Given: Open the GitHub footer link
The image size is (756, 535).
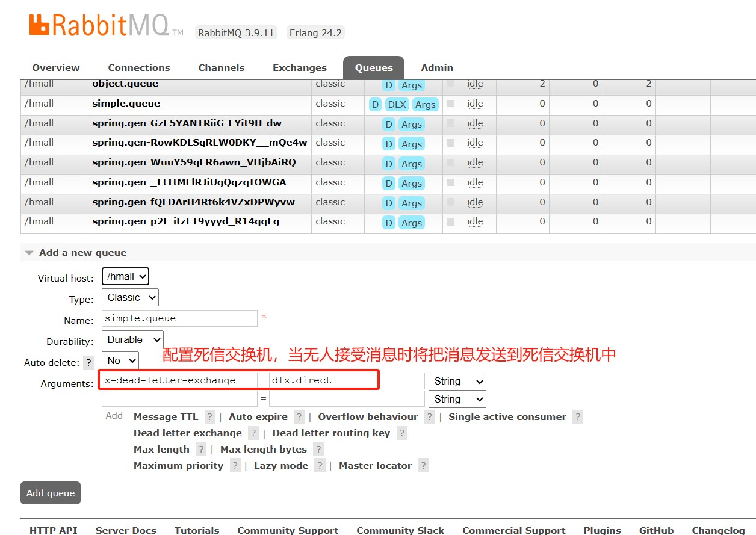Looking at the screenshot, I should [656, 530].
